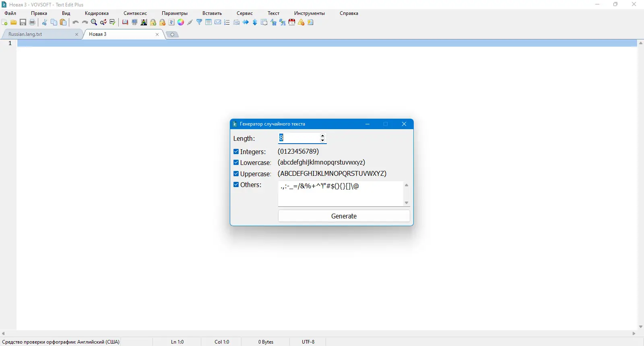Screen dimensions: 644x346
Task: Save the file with the floppy disk icon
Action: pos(23,22)
